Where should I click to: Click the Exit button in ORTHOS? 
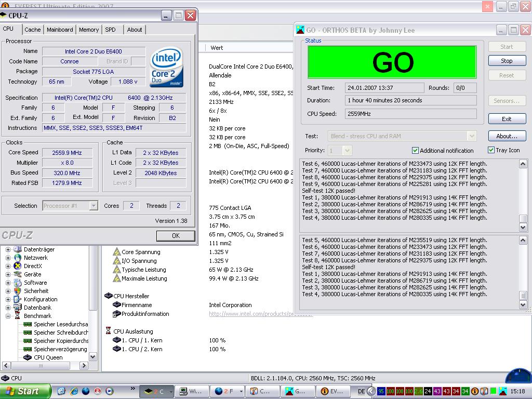pos(507,119)
